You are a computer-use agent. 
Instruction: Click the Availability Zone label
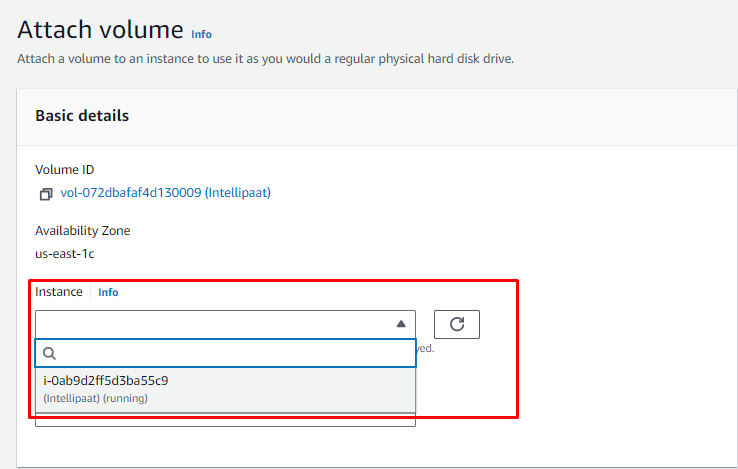[83, 231]
